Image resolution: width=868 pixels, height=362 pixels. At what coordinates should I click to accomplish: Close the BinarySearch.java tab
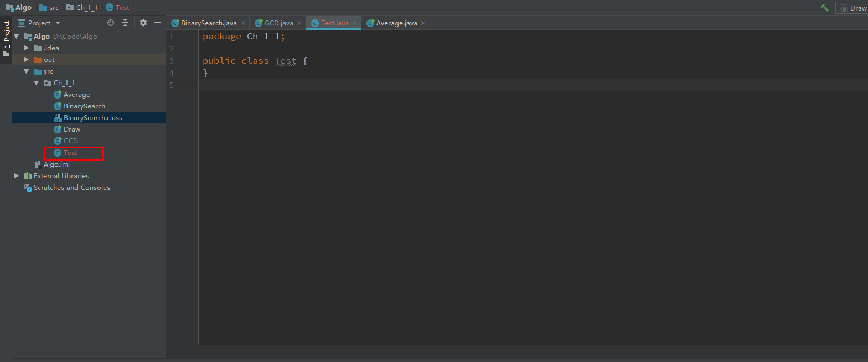[242, 23]
